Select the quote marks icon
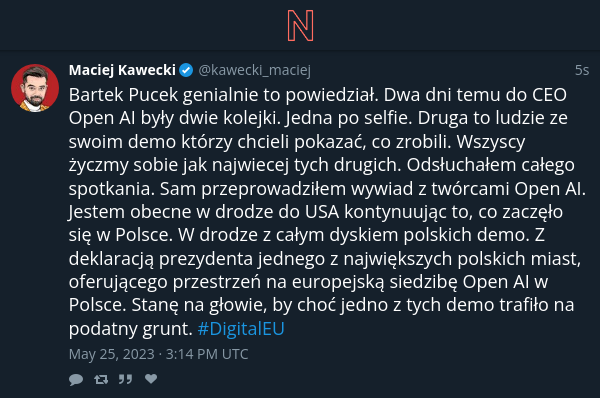The image size is (600, 398). [x=126, y=379]
